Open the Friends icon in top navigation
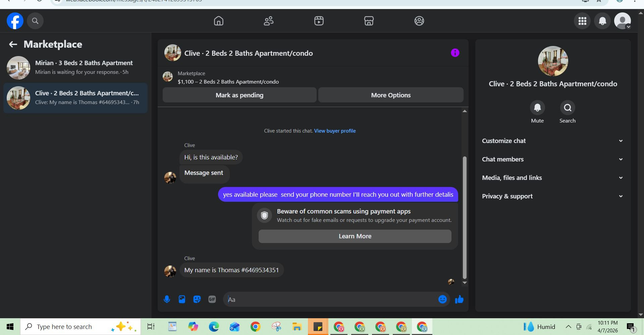 click(x=269, y=21)
